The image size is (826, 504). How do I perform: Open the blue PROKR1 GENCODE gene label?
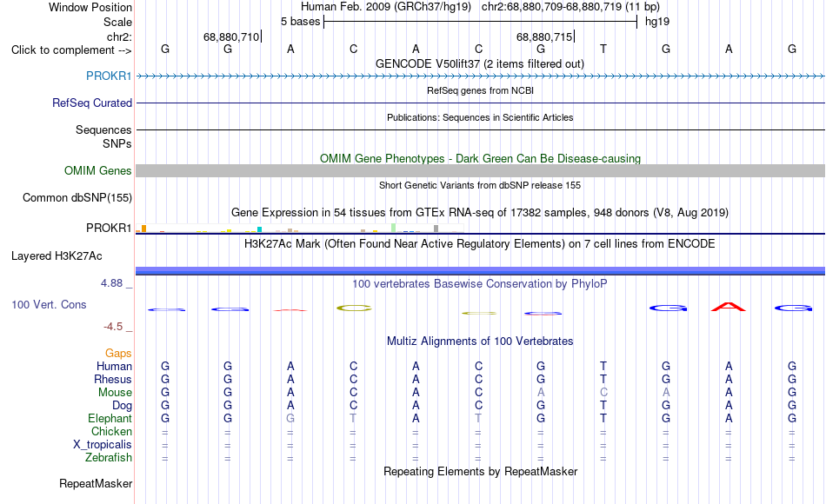click(109, 76)
